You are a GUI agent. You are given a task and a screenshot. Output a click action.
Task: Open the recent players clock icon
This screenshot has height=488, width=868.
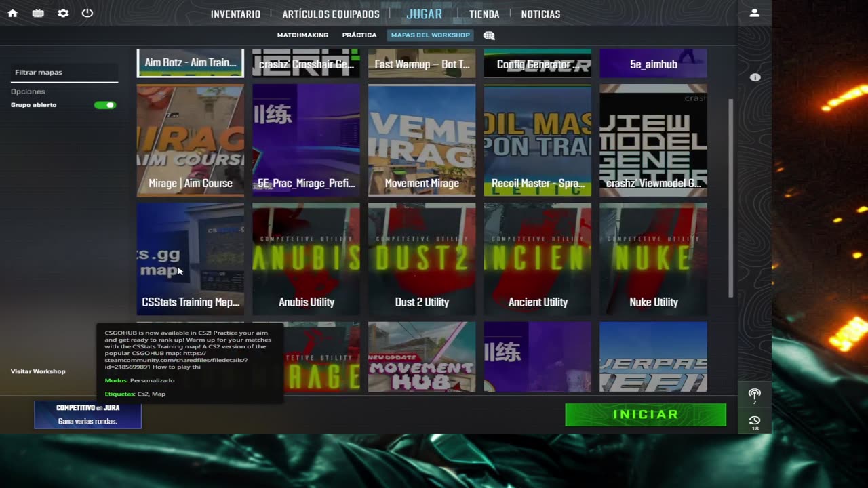(754, 422)
